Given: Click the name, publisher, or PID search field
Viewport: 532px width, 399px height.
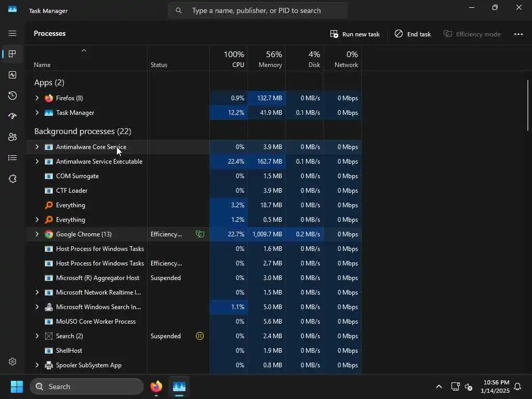Looking at the screenshot, I should coord(258,10).
